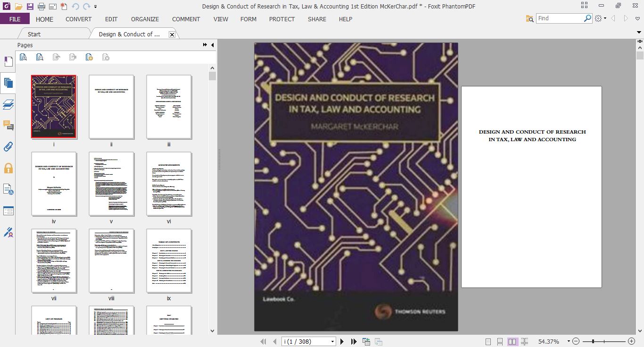Image resolution: width=644 pixels, height=347 pixels.
Task: Click the Find previous left arrow
Action: (x=613, y=18)
